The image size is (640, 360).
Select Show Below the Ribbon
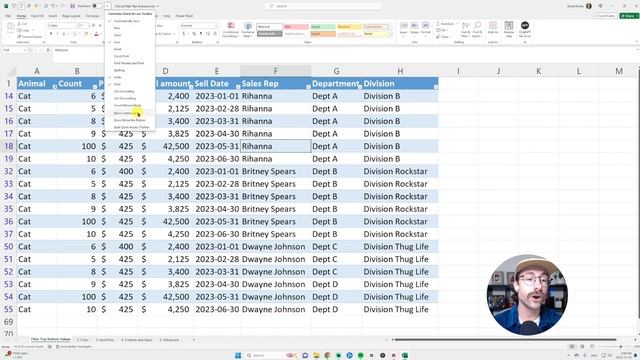129,120
